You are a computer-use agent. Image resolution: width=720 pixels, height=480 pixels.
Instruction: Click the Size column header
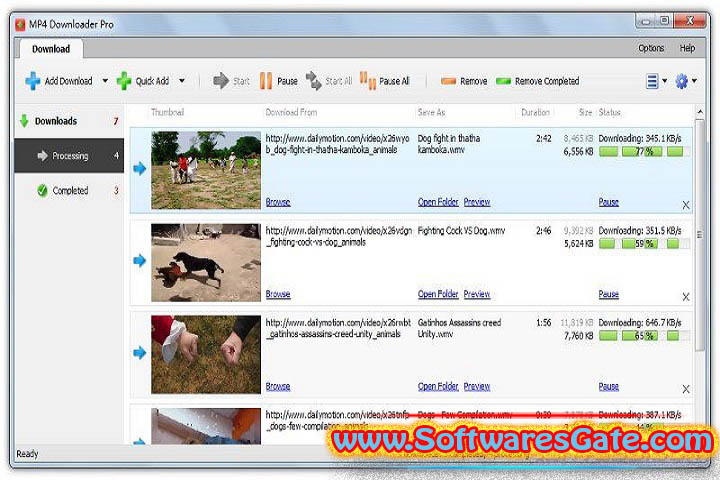point(585,112)
